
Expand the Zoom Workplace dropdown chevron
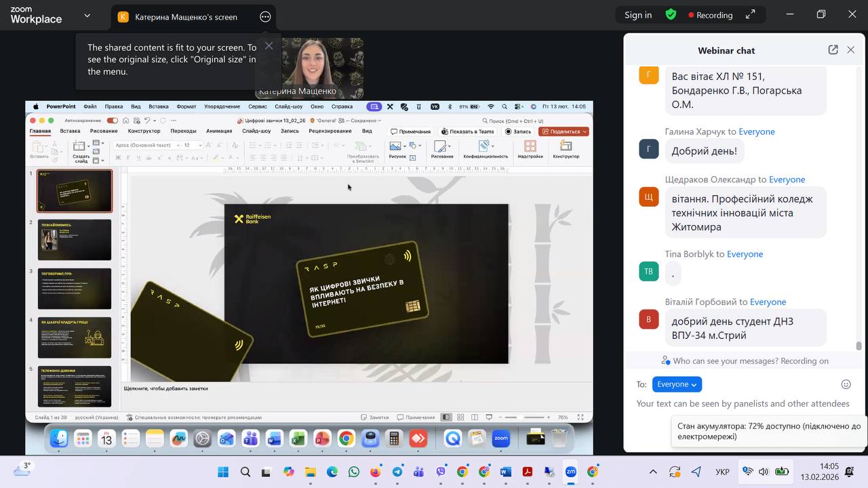(87, 15)
